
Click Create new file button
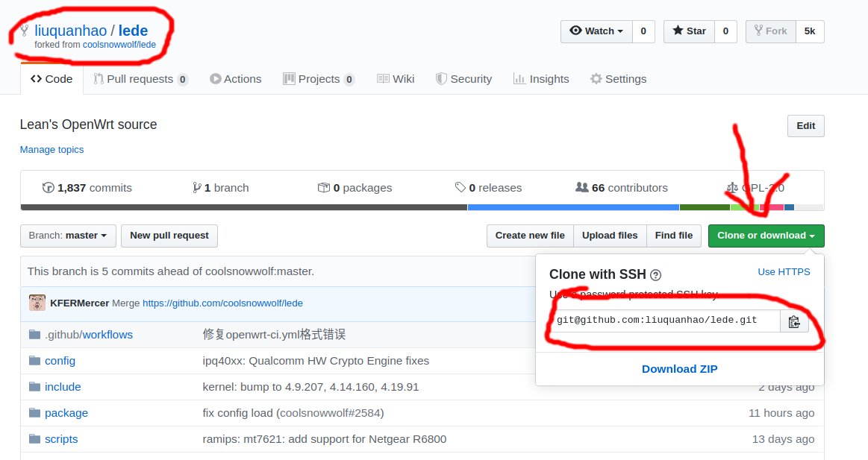pos(531,236)
